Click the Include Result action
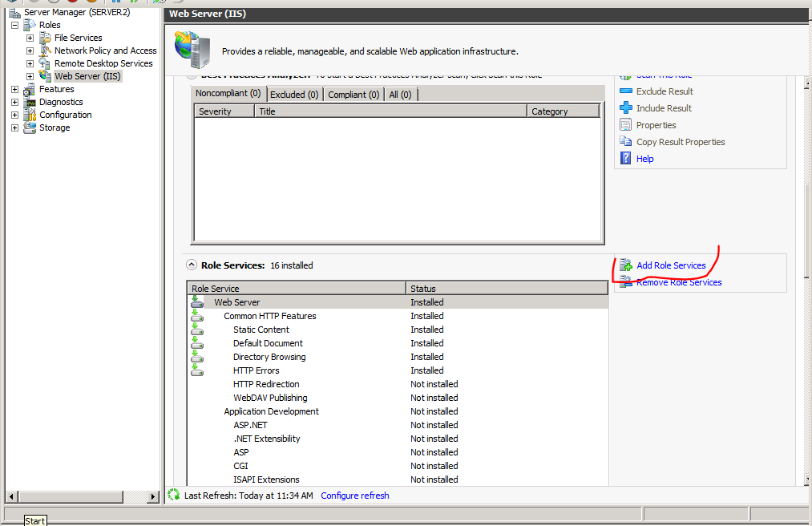 click(x=664, y=108)
